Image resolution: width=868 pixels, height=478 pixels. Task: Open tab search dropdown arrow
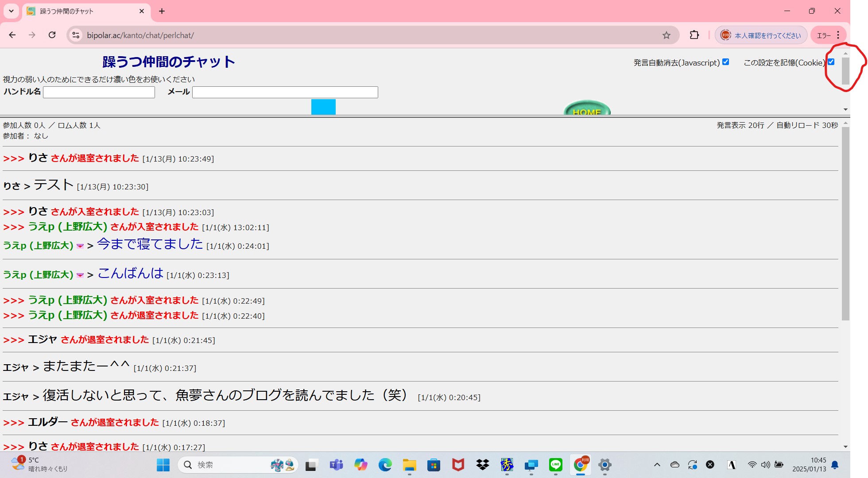click(11, 11)
